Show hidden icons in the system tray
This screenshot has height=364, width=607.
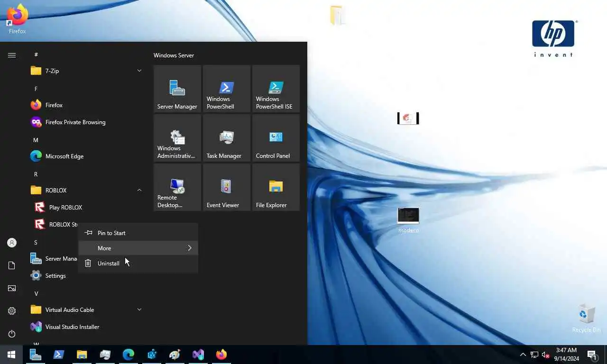tap(523, 355)
